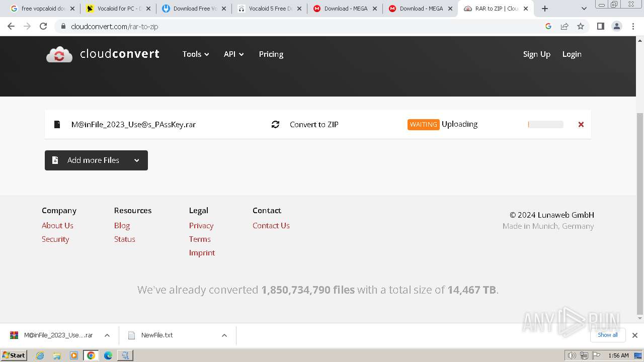The height and width of the screenshot is (362, 644).
Task: Click Login link
Action: tap(572, 54)
